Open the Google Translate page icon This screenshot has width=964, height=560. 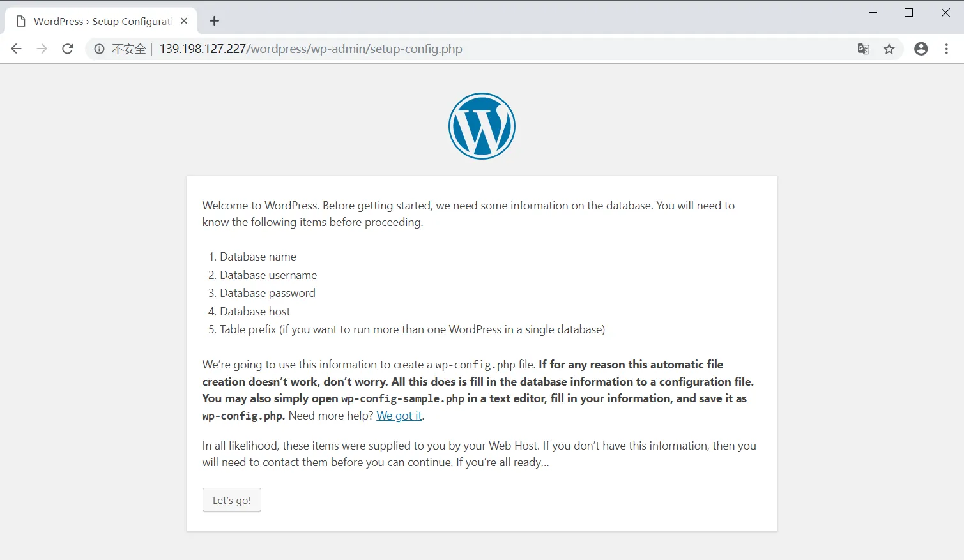tap(863, 49)
